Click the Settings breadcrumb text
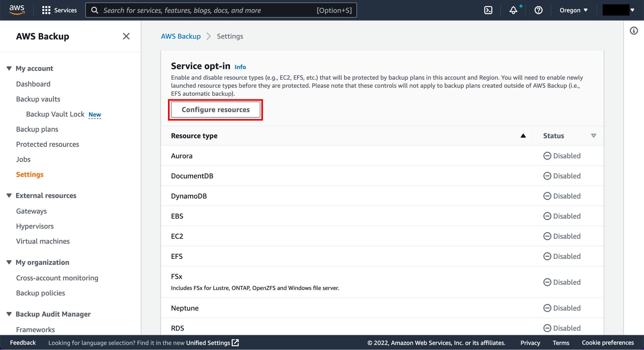This screenshot has height=350, width=644. (230, 36)
